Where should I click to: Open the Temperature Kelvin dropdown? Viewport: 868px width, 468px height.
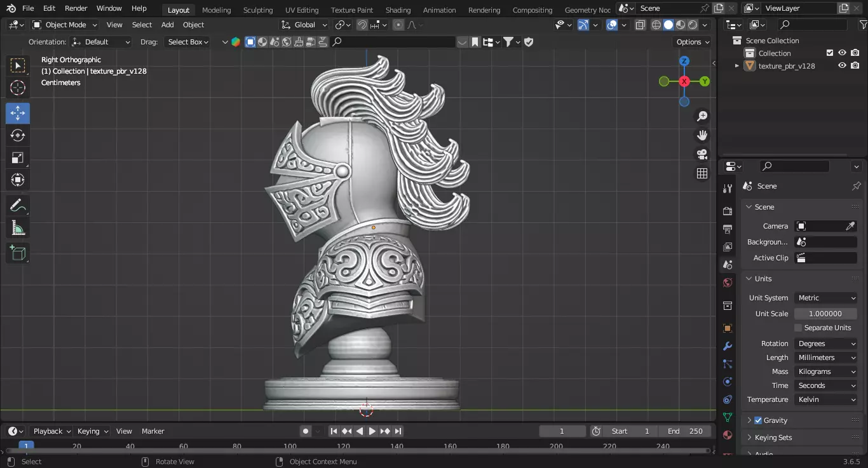pyautogui.click(x=825, y=399)
